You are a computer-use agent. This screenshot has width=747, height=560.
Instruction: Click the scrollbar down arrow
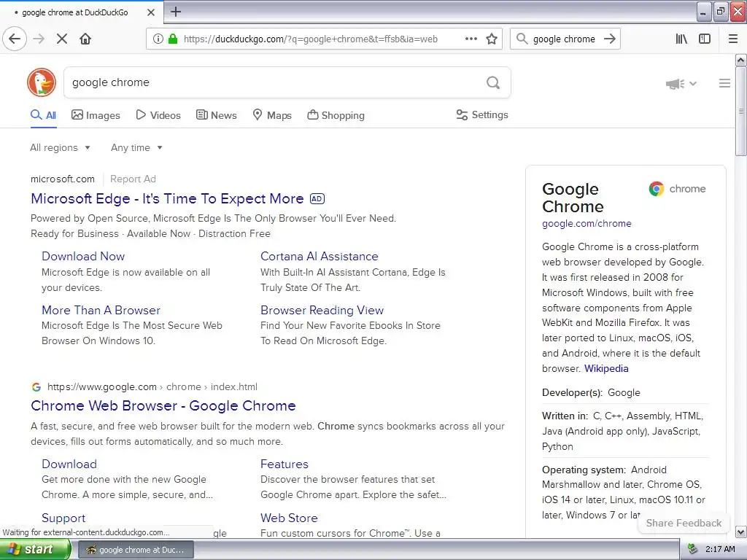[740, 532]
